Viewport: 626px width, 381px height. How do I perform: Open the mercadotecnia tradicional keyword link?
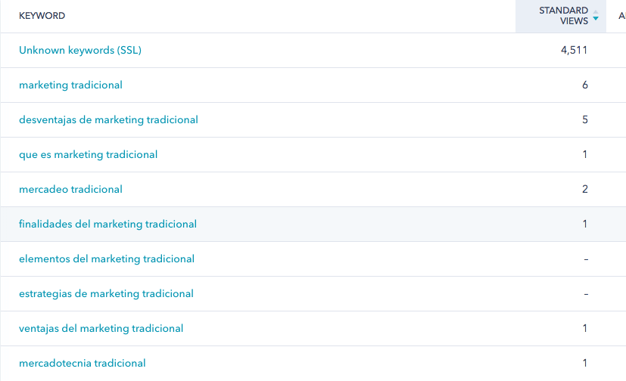pos(82,363)
